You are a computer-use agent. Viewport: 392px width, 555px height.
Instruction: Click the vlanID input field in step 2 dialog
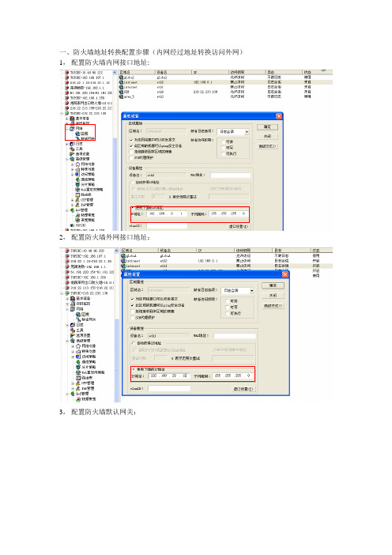pos(169,389)
